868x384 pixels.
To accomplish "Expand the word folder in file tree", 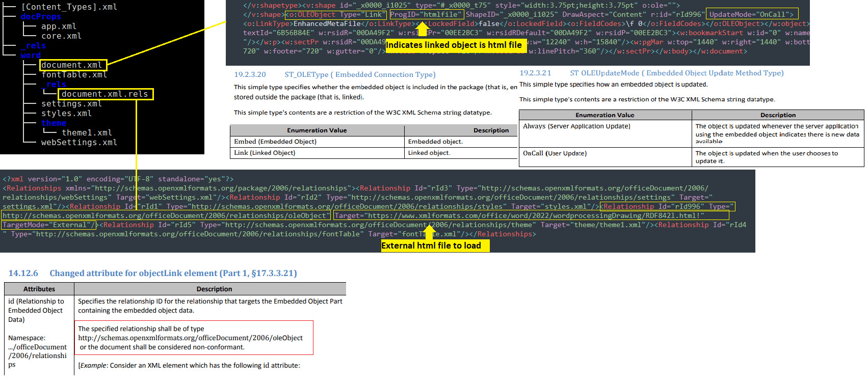I will coord(31,56).
